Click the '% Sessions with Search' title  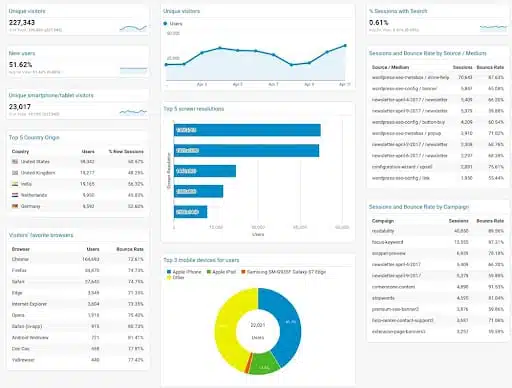point(398,11)
